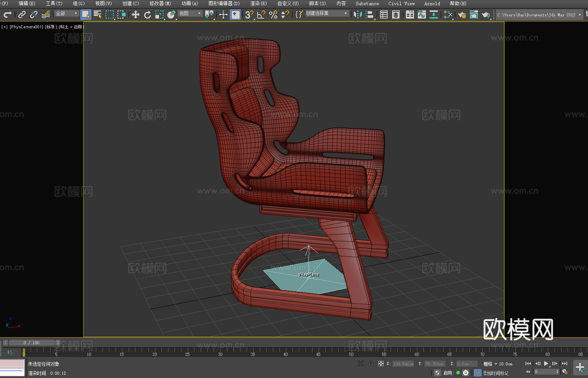Step time slider right arrow

coord(58,343)
